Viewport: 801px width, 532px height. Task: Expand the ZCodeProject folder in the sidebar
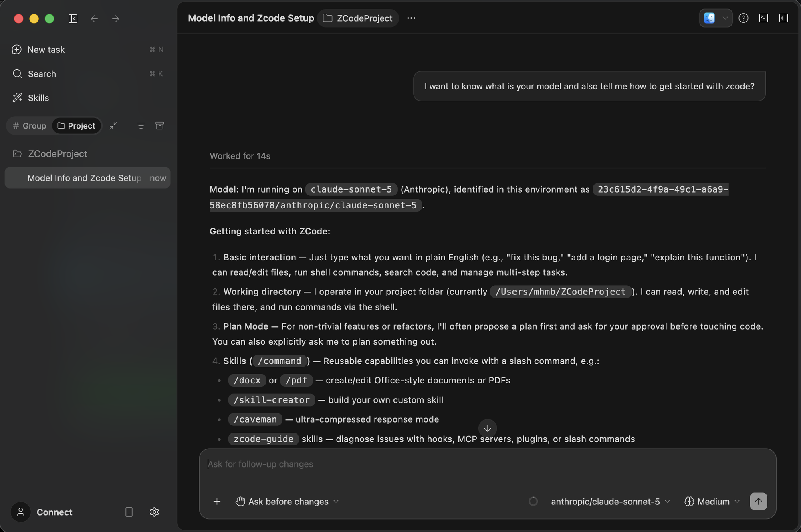pos(87,154)
